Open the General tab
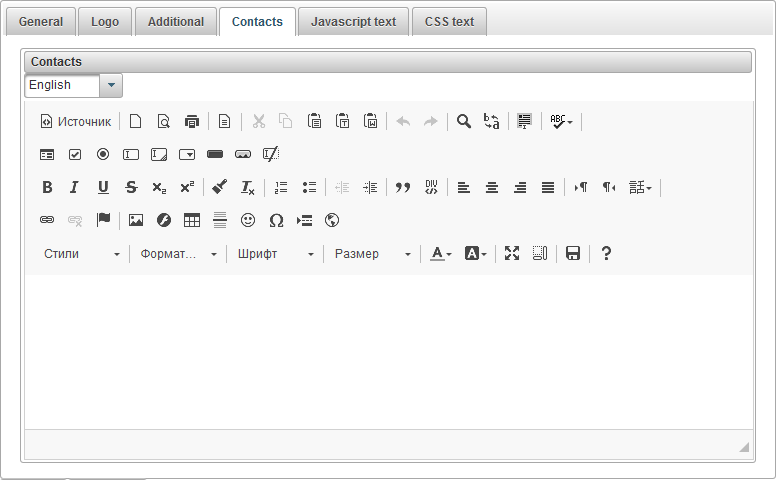 tap(41, 21)
